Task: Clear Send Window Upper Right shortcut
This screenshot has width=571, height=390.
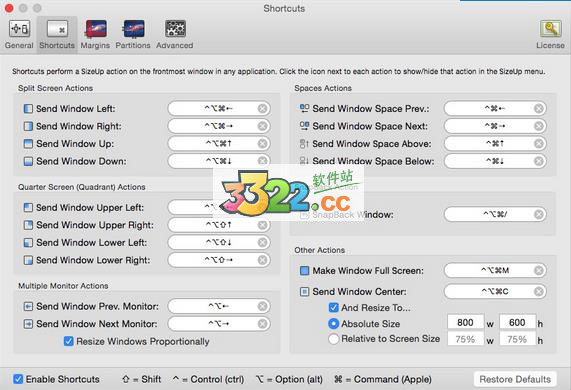Action: (262, 225)
